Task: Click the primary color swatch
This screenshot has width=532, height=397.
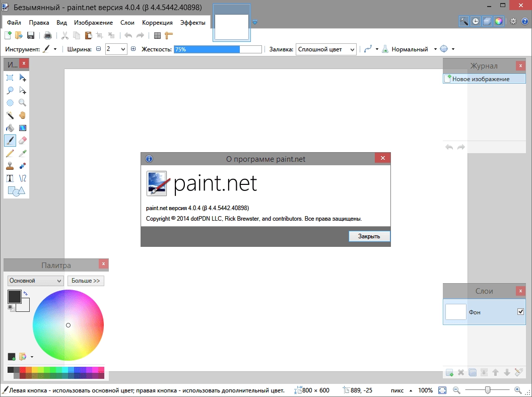Action: click(x=15, y=297)
